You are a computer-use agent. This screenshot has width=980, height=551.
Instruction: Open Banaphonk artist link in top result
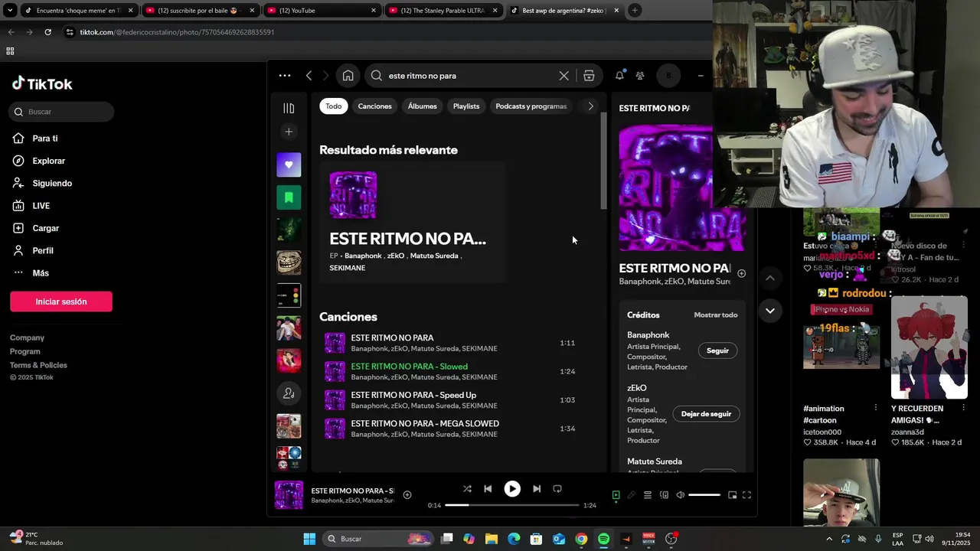[x=363, y=256]
